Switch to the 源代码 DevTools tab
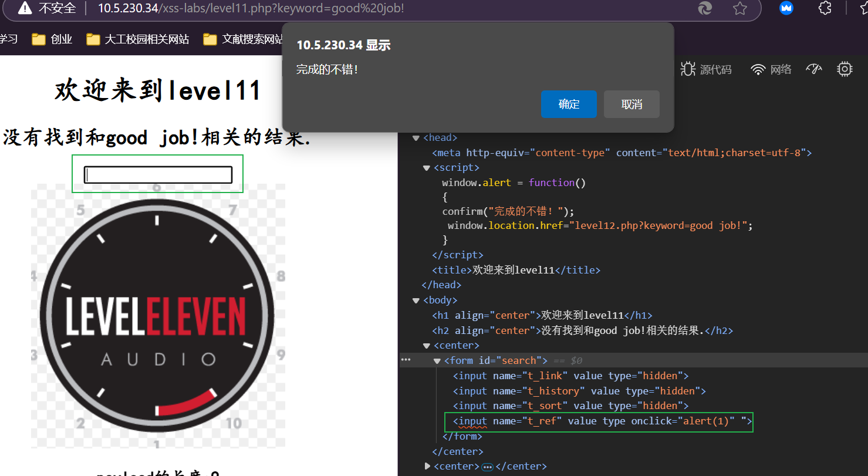868x476 pixels. click(x=706, y=69)
